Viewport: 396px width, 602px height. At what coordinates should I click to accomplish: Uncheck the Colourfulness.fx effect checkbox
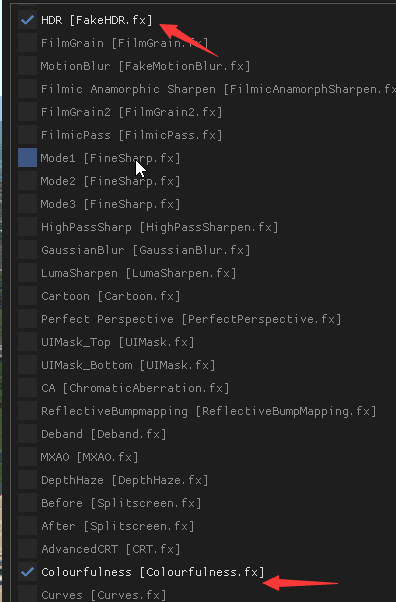[x=27, y=572]
